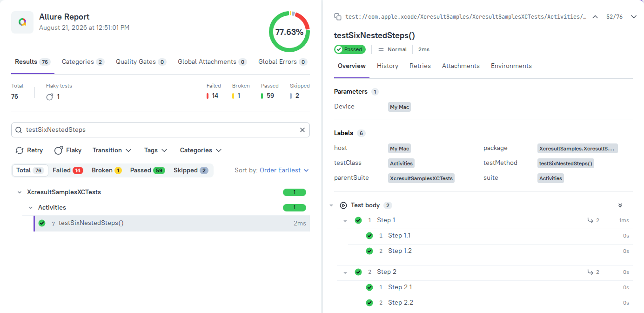644x313 pixels.
Task: Collapse the XcresultSamplesXCTests tree node
Action: tap(20, 192)
